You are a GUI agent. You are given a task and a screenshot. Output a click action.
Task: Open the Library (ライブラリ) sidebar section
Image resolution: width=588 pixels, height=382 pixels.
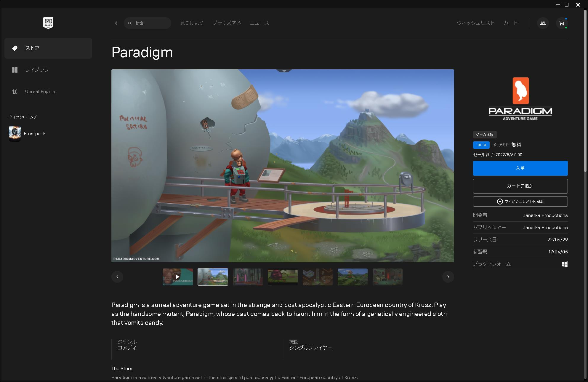(37, 70)
